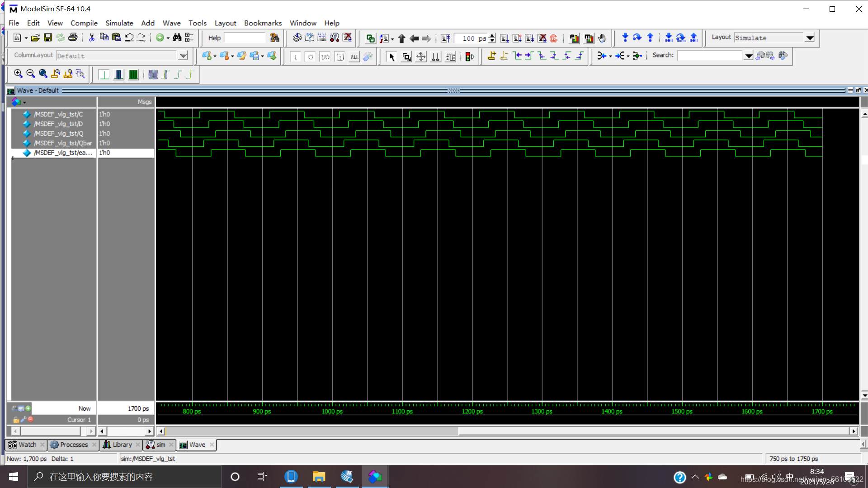Image resolution: width=868 pixels, height=488 pixels.
Task: Open the Search field dropdown arrow
Action: 749,56
